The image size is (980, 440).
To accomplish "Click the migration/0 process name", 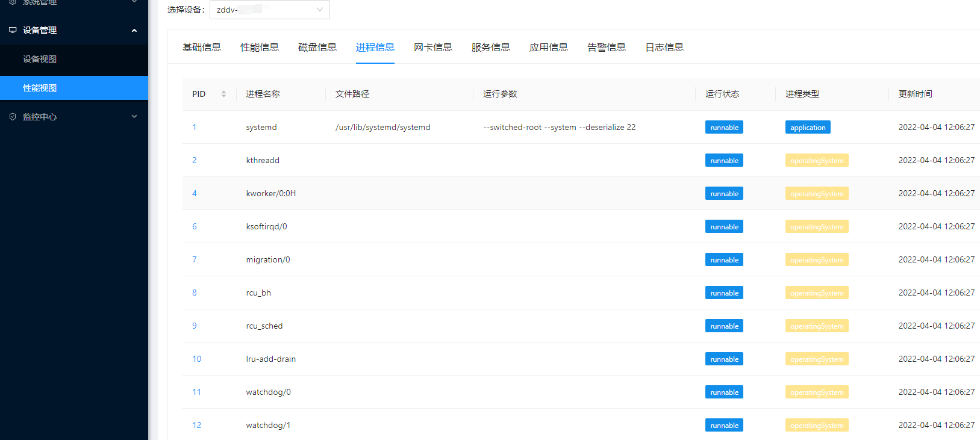I will click(x=268, y=259).
